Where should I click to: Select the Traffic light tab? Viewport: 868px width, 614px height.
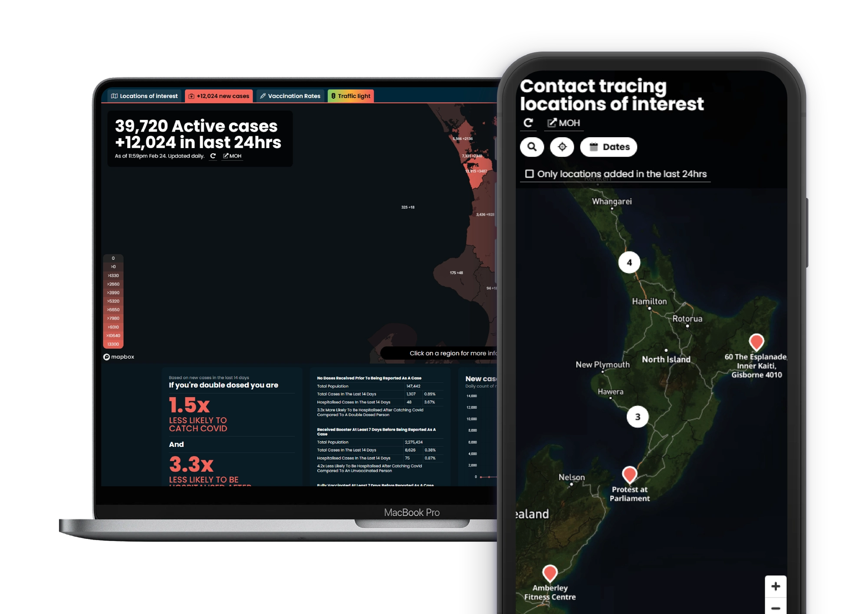[x=351, y=96]
